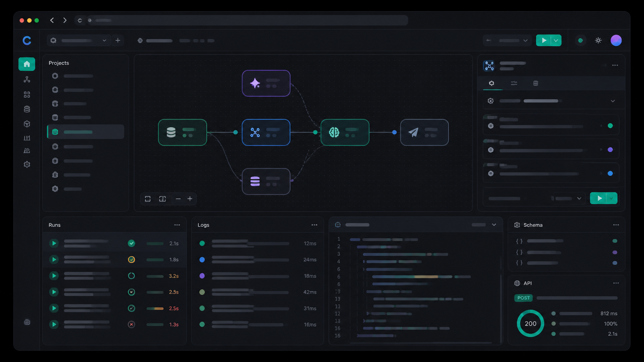Reload the page with the refresh icon
Viewport: 644px width, 362px height.
pos(80,20)
